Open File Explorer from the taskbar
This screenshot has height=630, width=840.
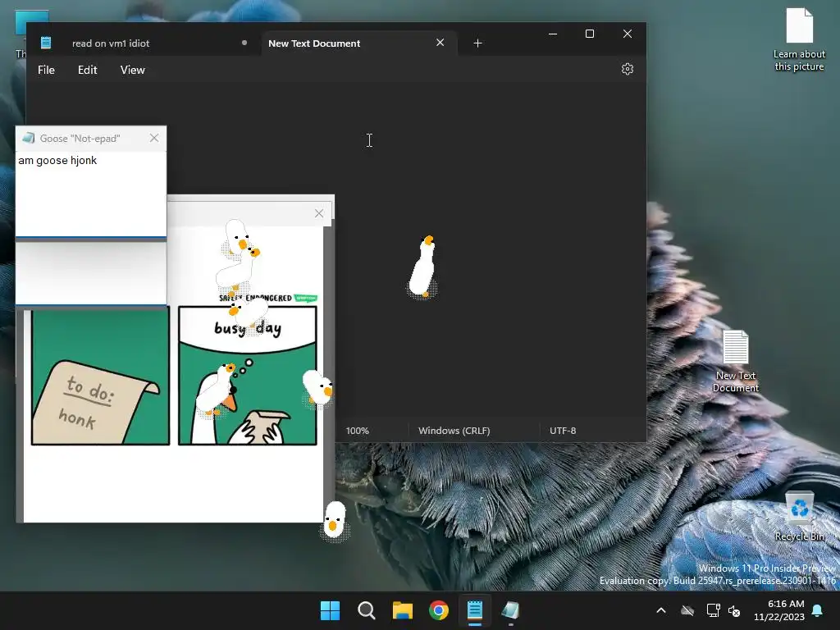pyautogui.click(x=402, y=610)
